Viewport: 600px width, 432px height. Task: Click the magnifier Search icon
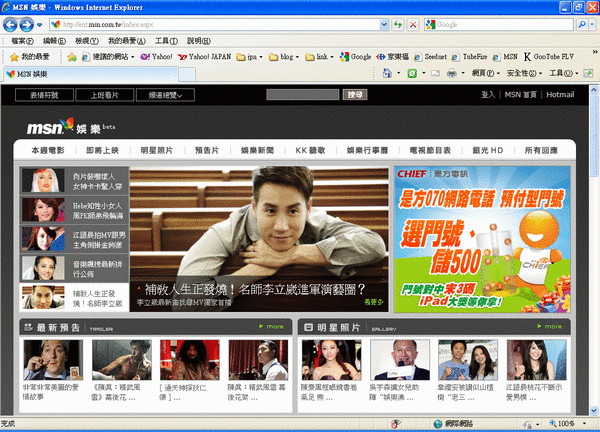(582, 24)
